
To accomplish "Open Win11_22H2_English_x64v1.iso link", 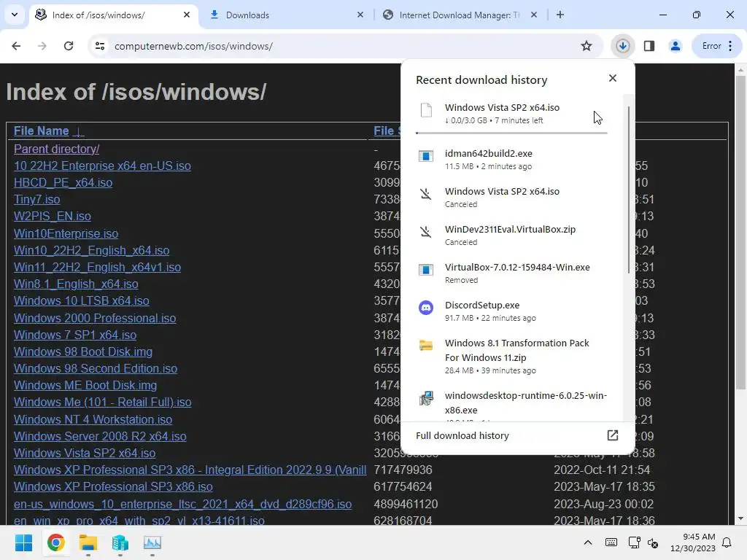I will (97, 267).
